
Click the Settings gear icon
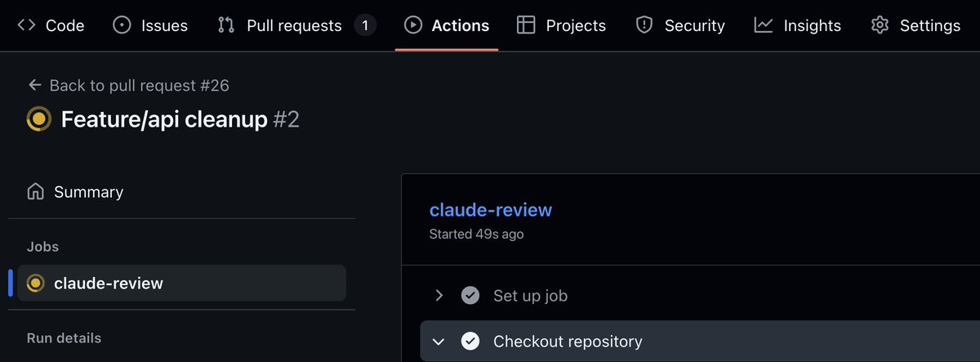tap(880, 25)
